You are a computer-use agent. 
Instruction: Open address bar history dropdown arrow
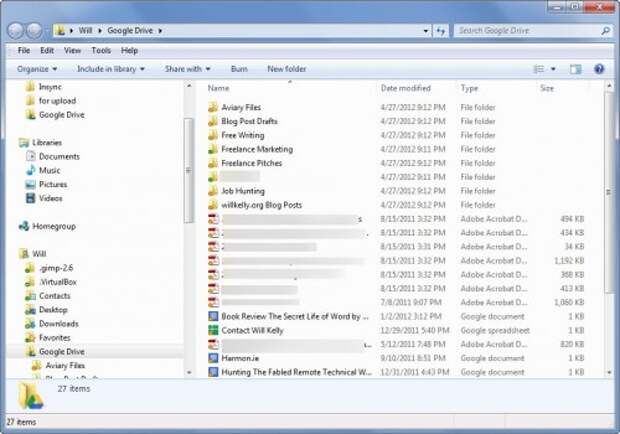(x=426, y=31)
